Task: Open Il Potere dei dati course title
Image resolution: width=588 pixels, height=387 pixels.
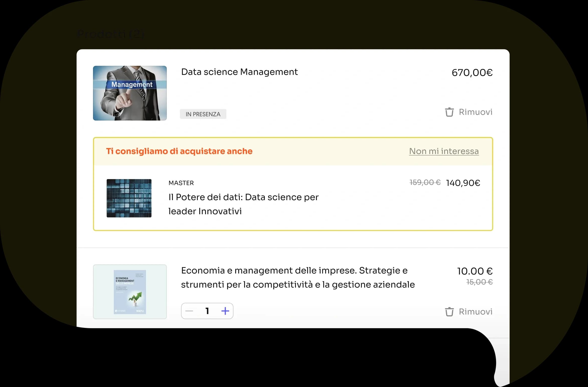Action: tap(243, 204)
